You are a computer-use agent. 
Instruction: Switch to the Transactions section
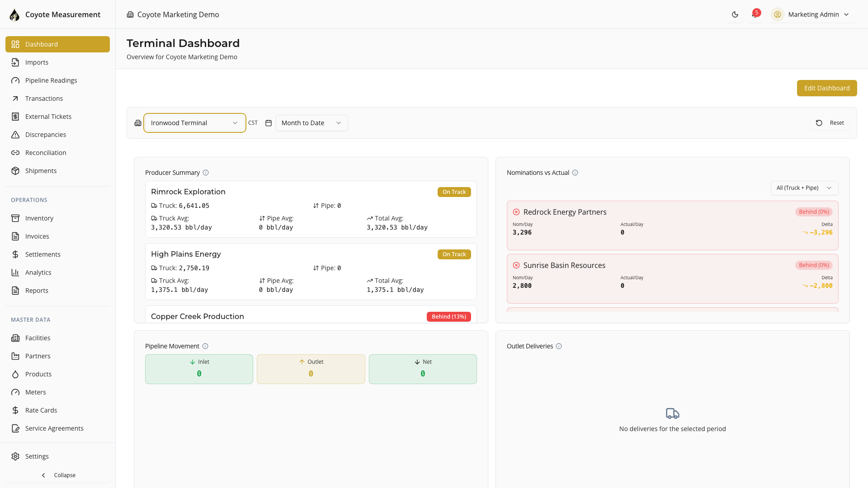click(44, 99)
